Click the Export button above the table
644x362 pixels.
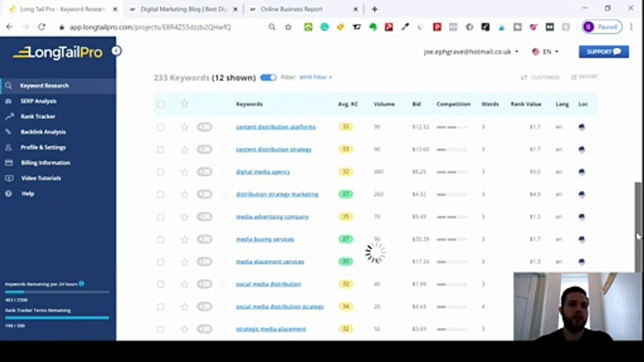[584, 77]
